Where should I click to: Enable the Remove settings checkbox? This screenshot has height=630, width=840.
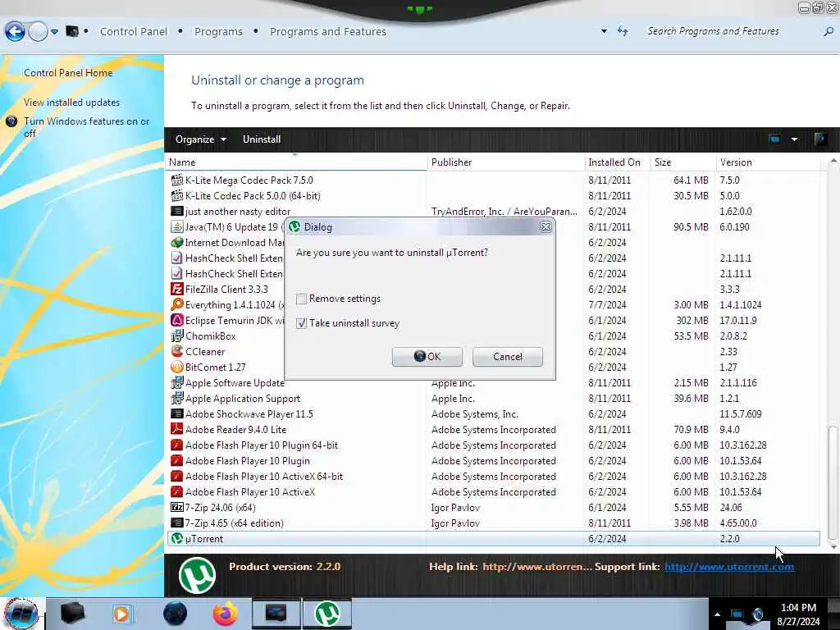pyautogui.click(x=302, y=299)
